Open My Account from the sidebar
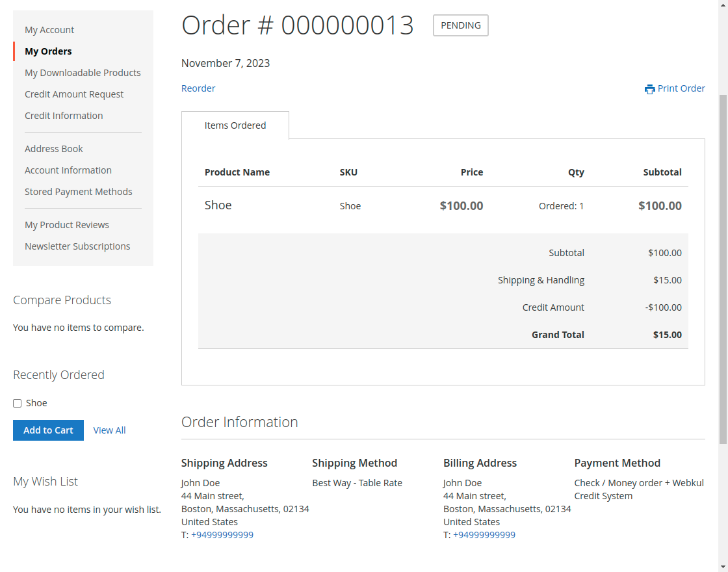The height and width of the screenshot is (572, 728). 49,29
